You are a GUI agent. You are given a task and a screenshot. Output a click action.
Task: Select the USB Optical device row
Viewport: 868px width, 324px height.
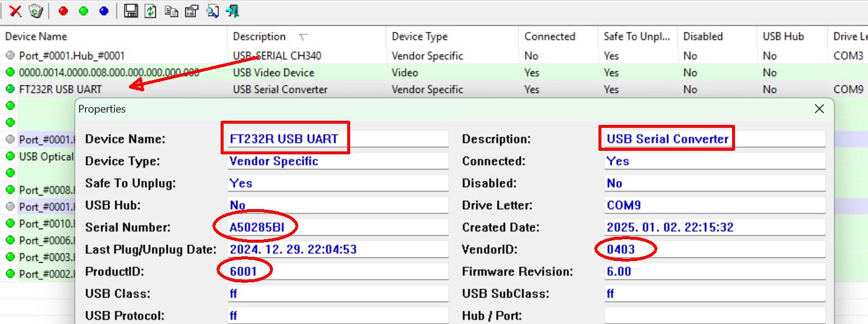[x=38, y=157]
